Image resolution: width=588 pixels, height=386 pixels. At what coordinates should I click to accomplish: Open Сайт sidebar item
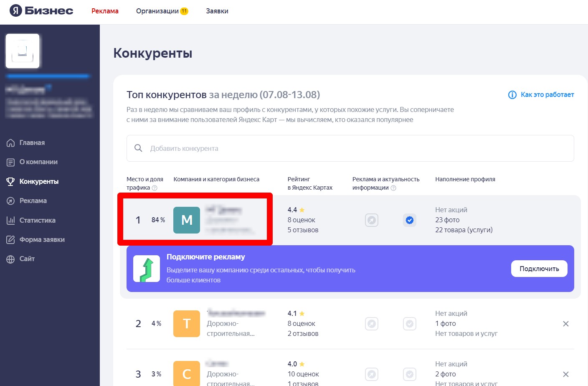click(x=27, y=259)
